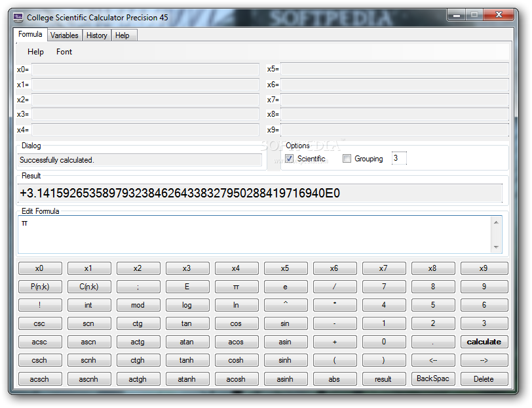
Task: Click the atan button
Action: click(187, 342)
